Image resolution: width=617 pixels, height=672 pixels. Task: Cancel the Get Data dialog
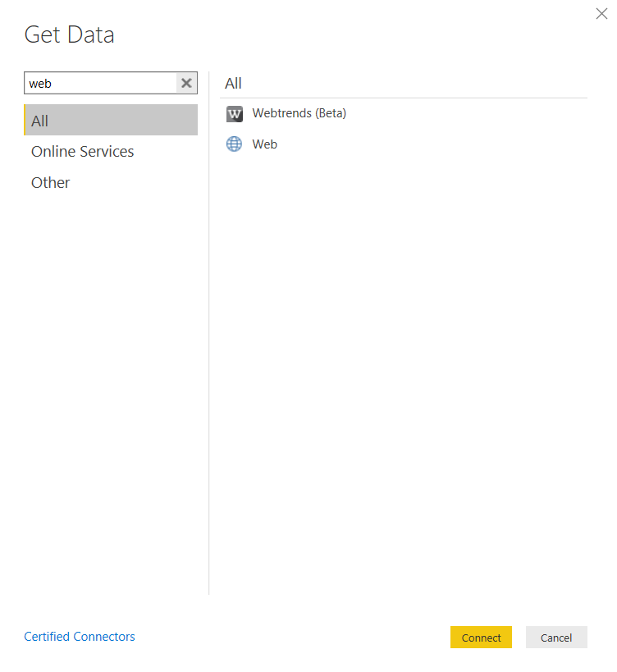point(556,638)
